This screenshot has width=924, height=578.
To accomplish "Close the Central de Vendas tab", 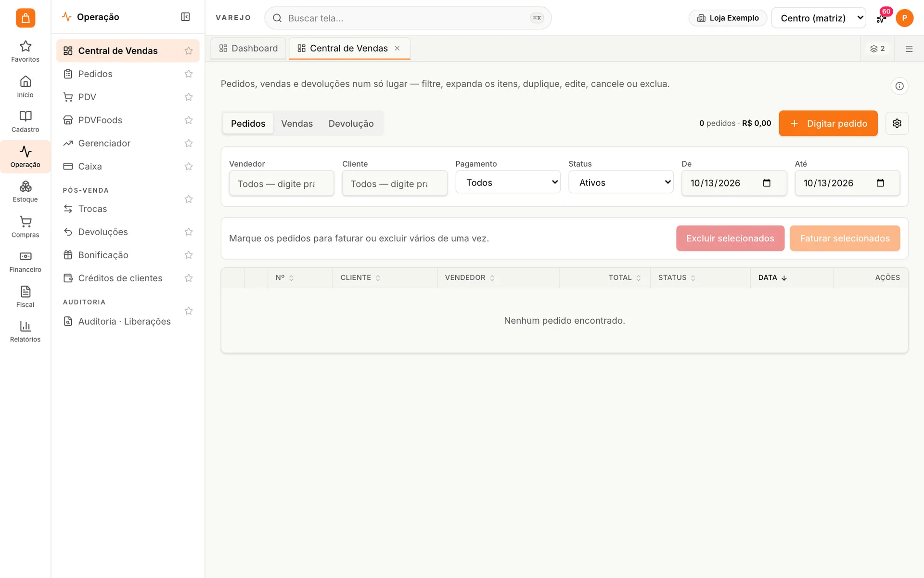I will pyautogui.click(x=397, y=48).
